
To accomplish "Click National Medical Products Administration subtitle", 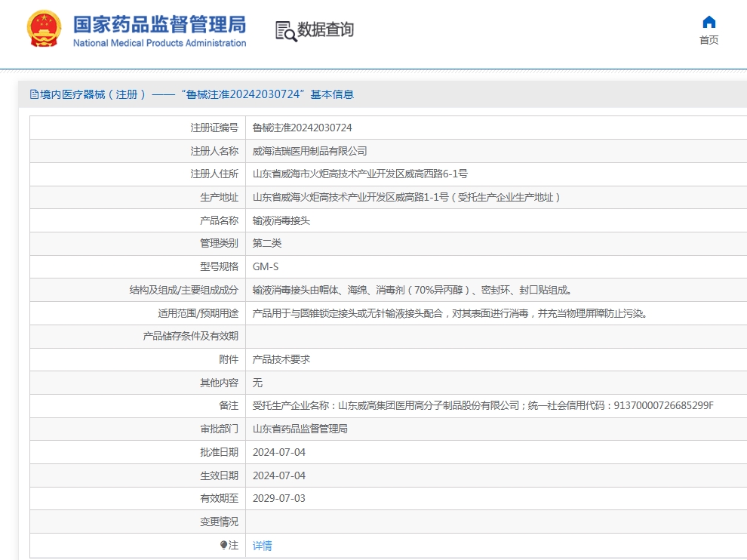I will [160, 43].
